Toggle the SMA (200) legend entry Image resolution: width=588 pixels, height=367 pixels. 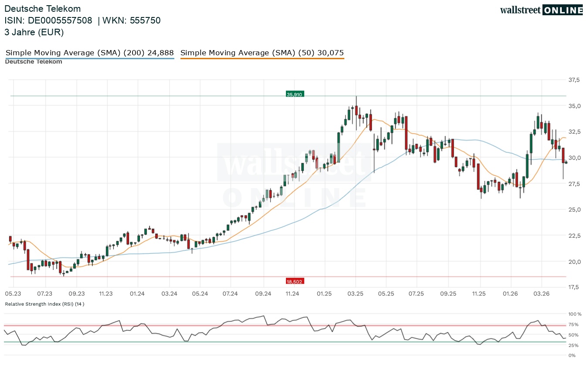coord(89,53)
